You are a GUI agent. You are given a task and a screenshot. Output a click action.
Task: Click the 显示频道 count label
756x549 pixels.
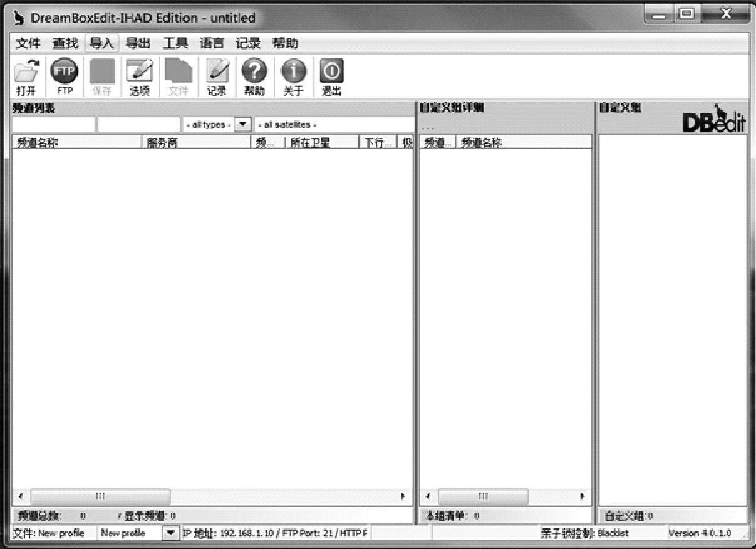point(147,516)
